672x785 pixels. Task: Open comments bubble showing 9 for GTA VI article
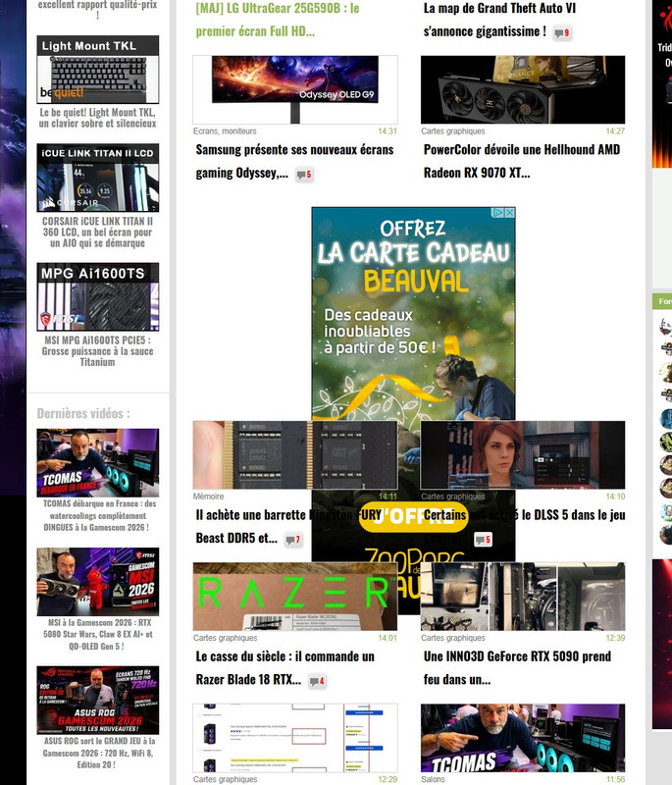[x=562, y=33]
